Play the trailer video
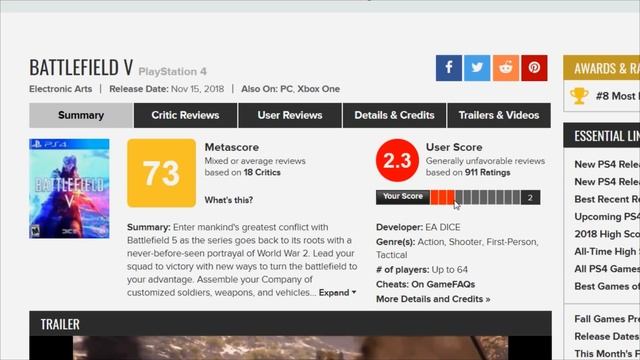The height and width of the screenshot is (360, 640). point(290,348)
